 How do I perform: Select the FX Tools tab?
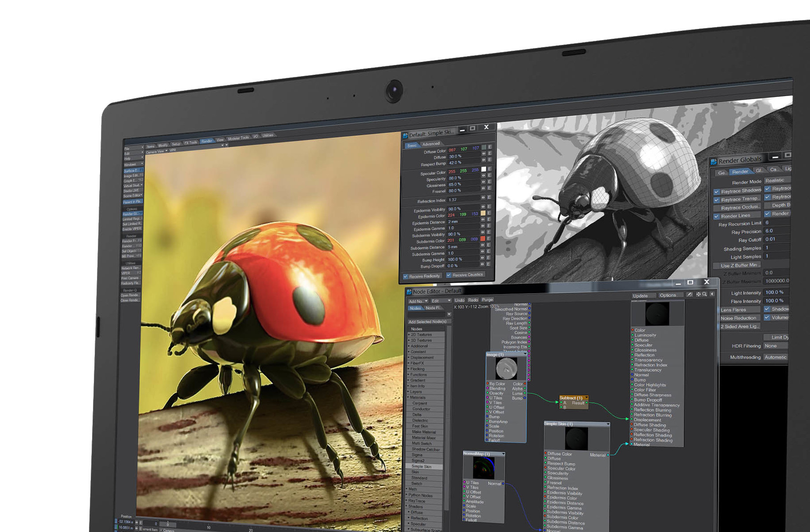[x=190, y=143]
